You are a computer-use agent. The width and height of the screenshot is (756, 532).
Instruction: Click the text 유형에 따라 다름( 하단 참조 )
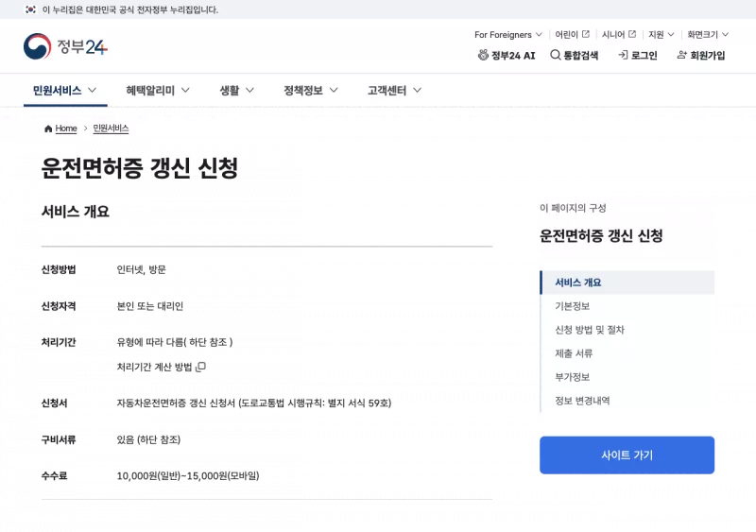(x=175, y=342)
